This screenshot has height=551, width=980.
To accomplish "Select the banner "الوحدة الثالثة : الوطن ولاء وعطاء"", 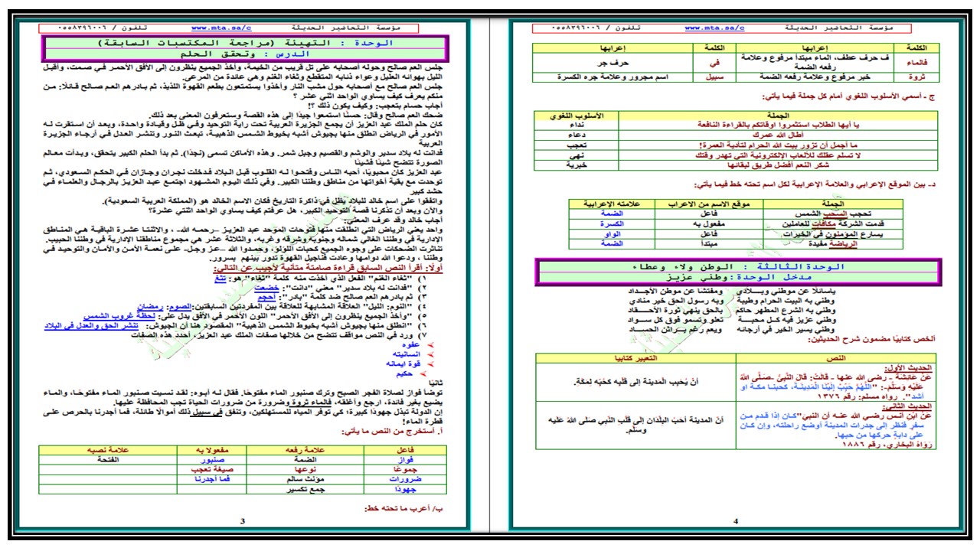I will (737, 266).
